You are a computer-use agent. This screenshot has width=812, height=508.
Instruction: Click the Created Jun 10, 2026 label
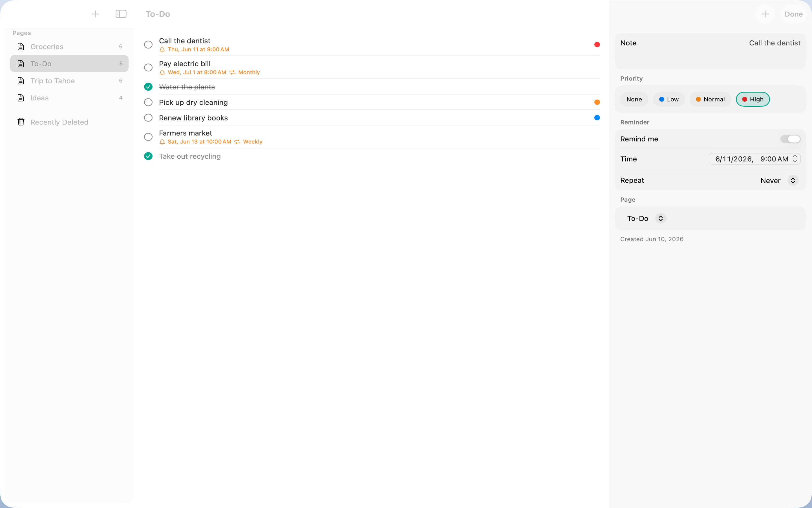[x=652, y=239]
